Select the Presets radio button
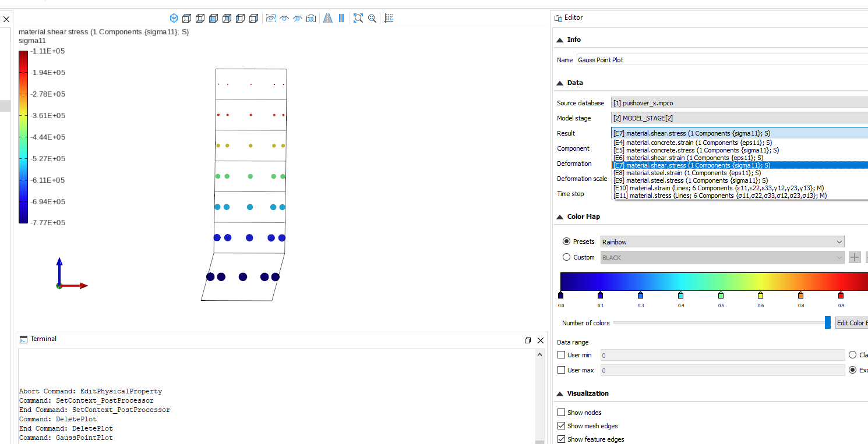 click(566, 241)
